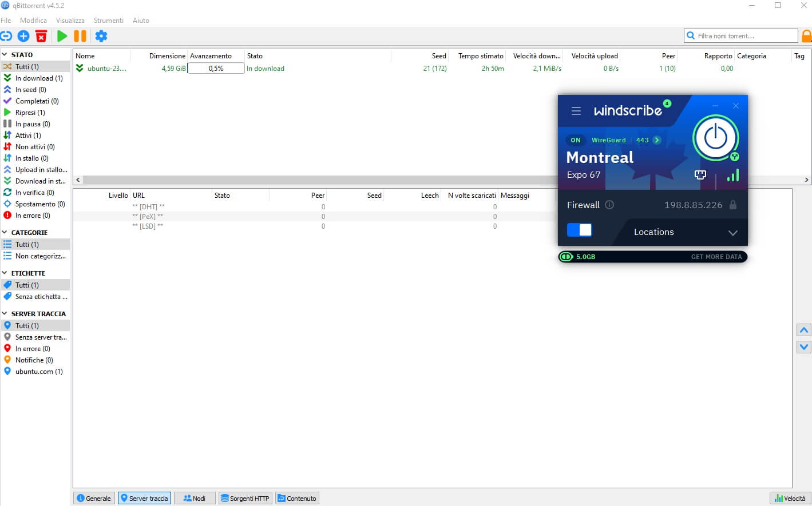The height and width of the screenshot is (506, 812).
Task: Open the Sorgenti HTTP tab
Action: pos(245,499)
